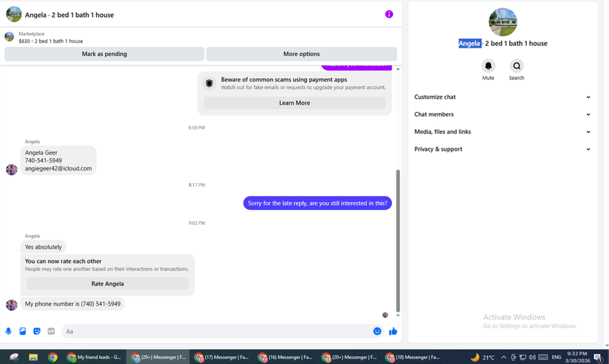Choose a sticker from the sticker icon

coord(37,331)
